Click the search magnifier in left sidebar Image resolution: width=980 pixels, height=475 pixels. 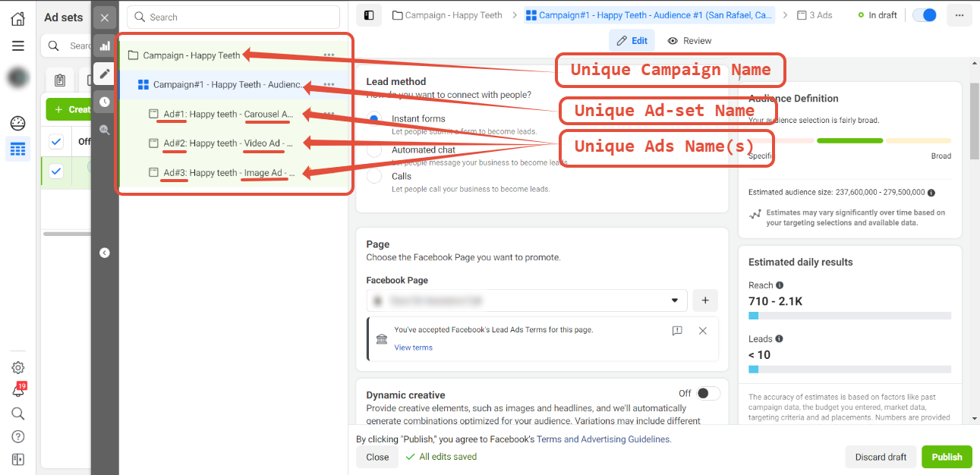[17, 414]
